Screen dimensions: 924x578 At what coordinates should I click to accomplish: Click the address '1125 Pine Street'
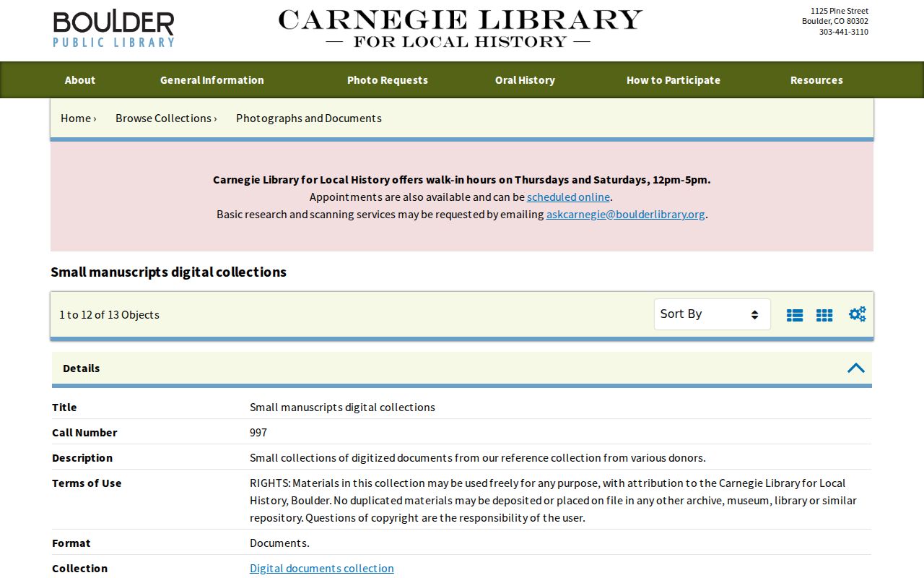(840, 11)
